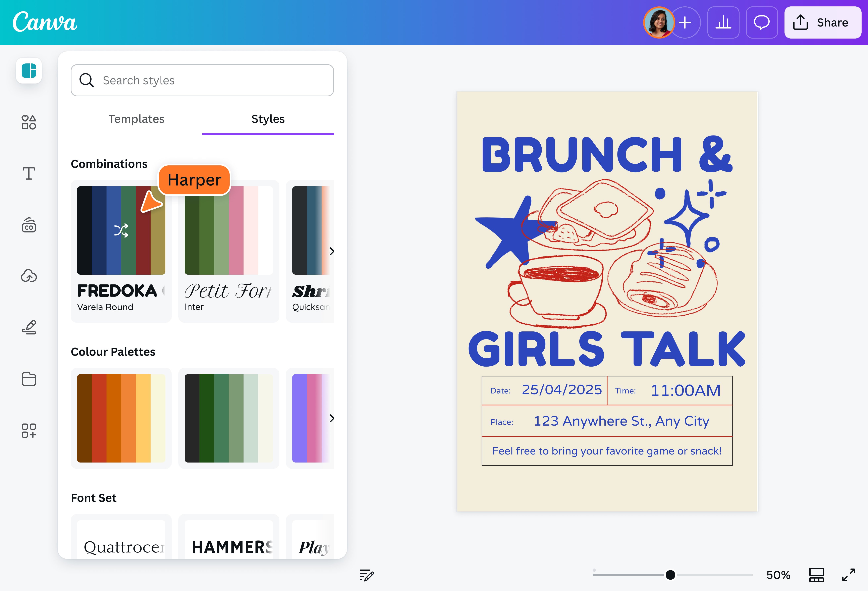The image size is (868, 591).
Task: Switch to the Templates tab
Action: [x=136, y=119]
